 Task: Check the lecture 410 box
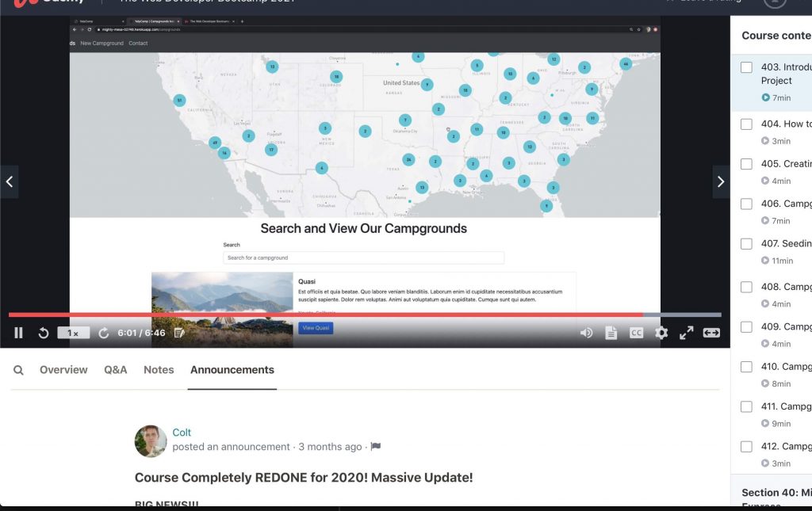746,367
